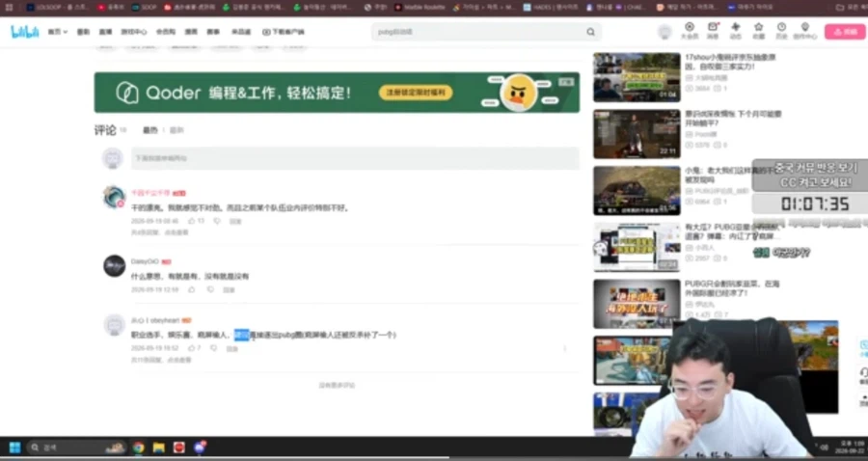Open File Explorer from the taskbar
Viewport: 868px width, 461px height.
click(x=159, y=447)
